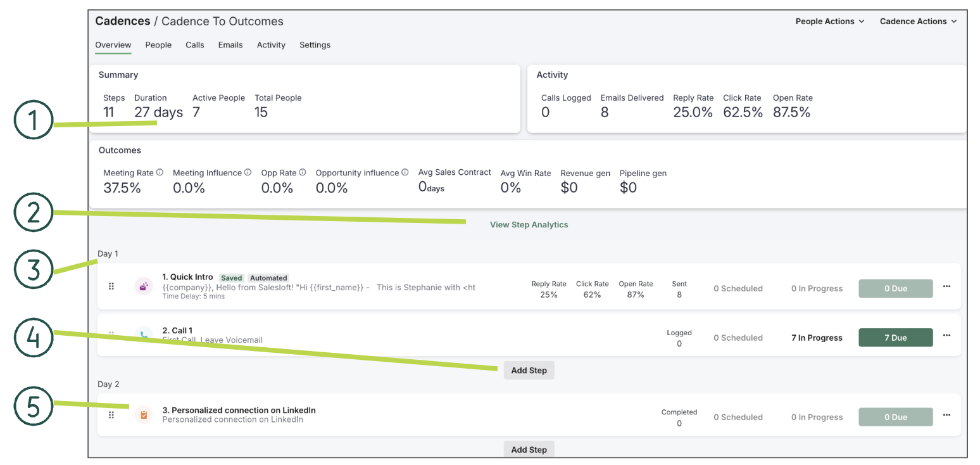
Task: Open the ellipsis menu on the LinkedIn row
Action: click(x=946, y=414)
